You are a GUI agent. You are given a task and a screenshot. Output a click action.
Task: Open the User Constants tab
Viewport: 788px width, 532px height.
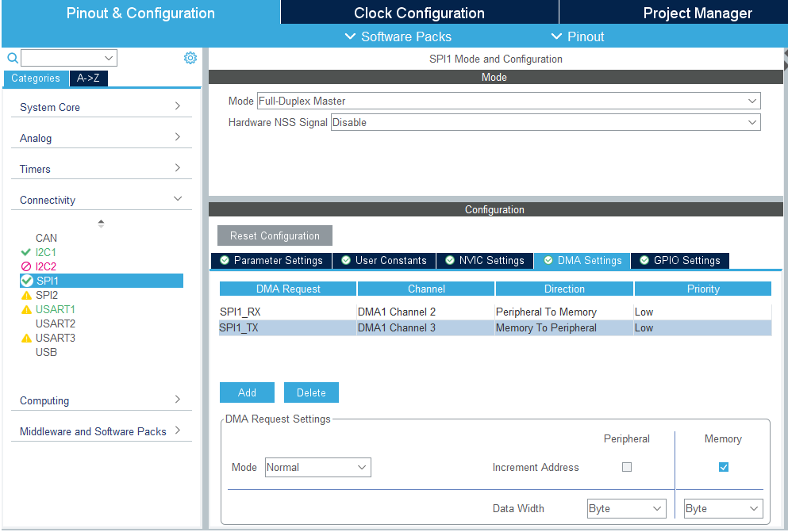tap(384, 261)
